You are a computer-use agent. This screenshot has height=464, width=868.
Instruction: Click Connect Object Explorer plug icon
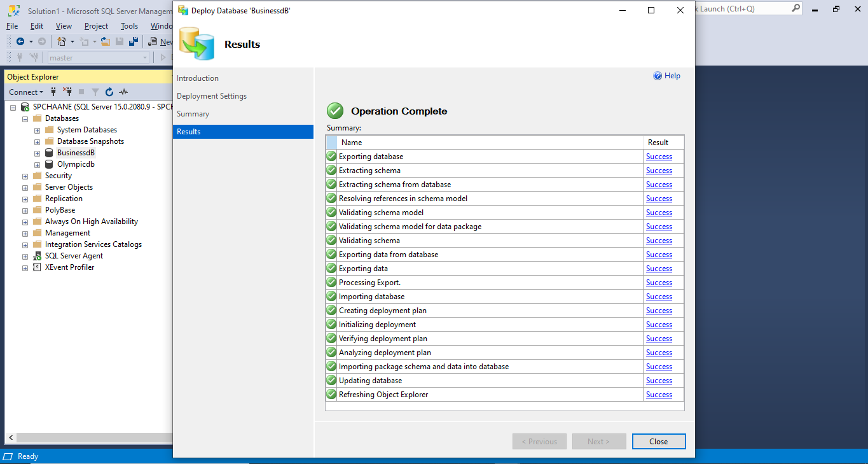(x=53, y=92)
